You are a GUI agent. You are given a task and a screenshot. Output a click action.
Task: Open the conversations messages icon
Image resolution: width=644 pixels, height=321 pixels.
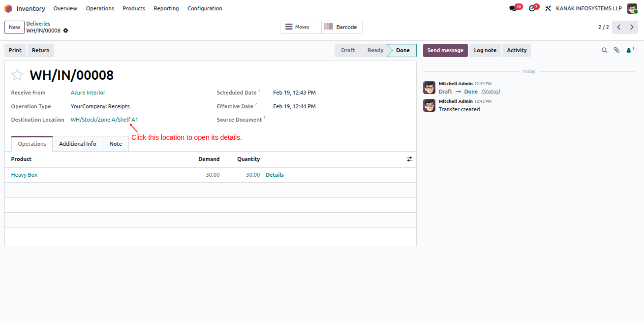point(513,8)
